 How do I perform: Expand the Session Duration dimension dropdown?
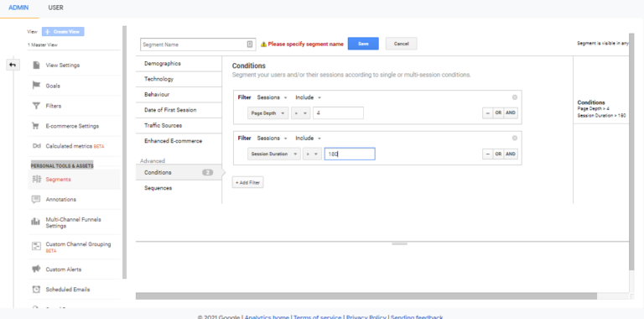[x=274, y=154]
